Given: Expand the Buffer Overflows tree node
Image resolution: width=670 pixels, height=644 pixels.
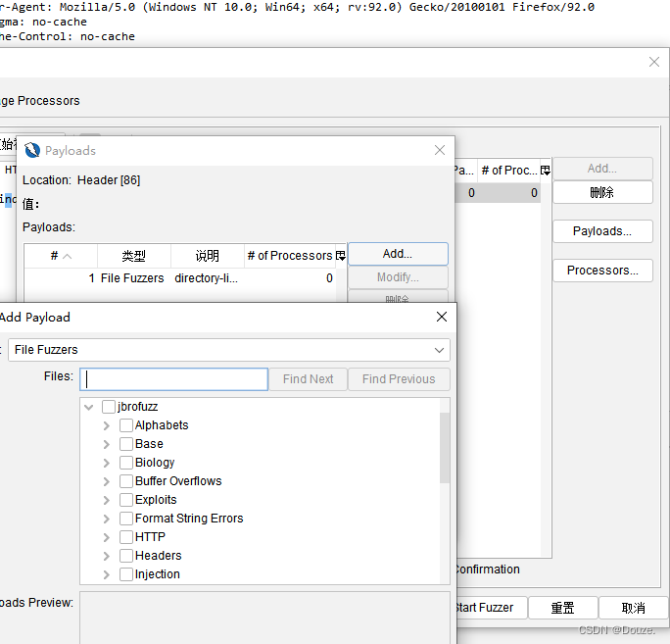Looking at the screenshot, I should click(x=107, y=481).
